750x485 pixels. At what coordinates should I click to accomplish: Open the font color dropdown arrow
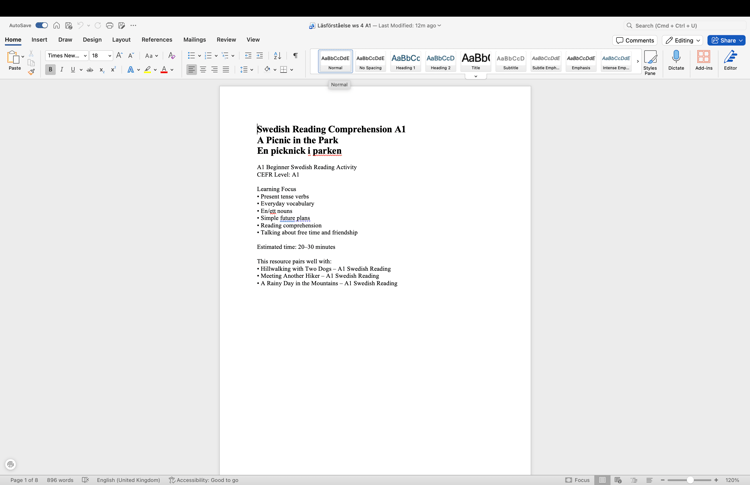(x=172, y=70)
